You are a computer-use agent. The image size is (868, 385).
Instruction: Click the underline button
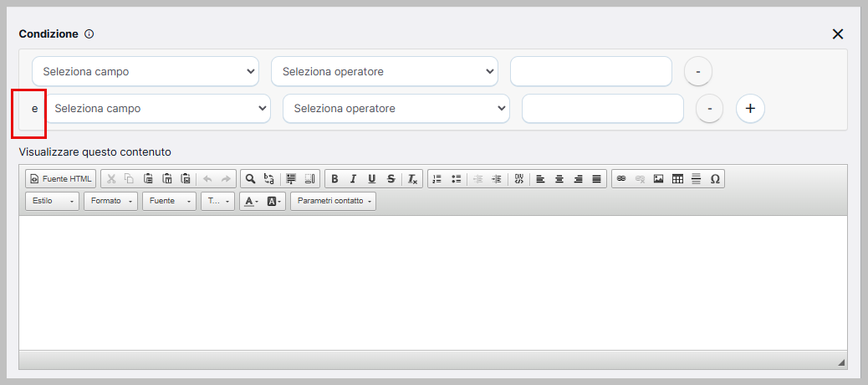371,179
